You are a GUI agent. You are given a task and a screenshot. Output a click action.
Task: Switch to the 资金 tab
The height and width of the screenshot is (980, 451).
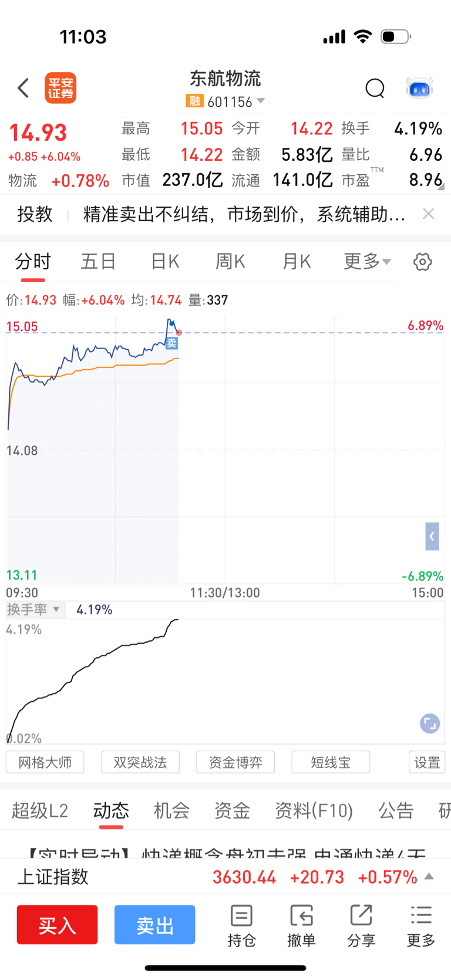point(232,810)
